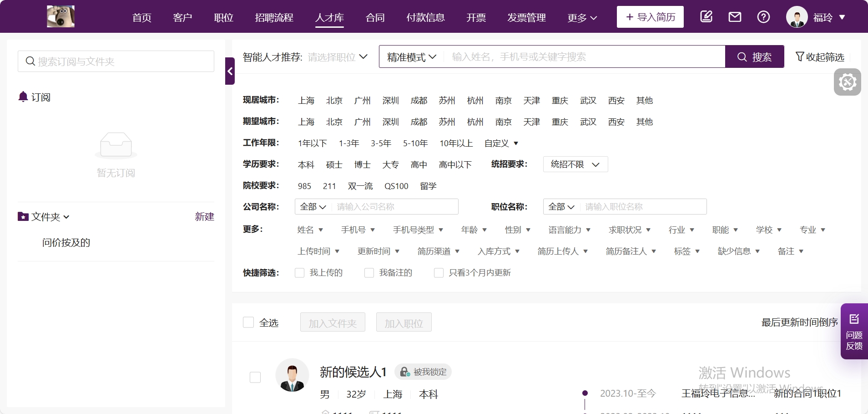The height and width of the screenshot is (414, 868).
Task: Expand the 统招不限 dropdown
Action: tap(575, 164)
